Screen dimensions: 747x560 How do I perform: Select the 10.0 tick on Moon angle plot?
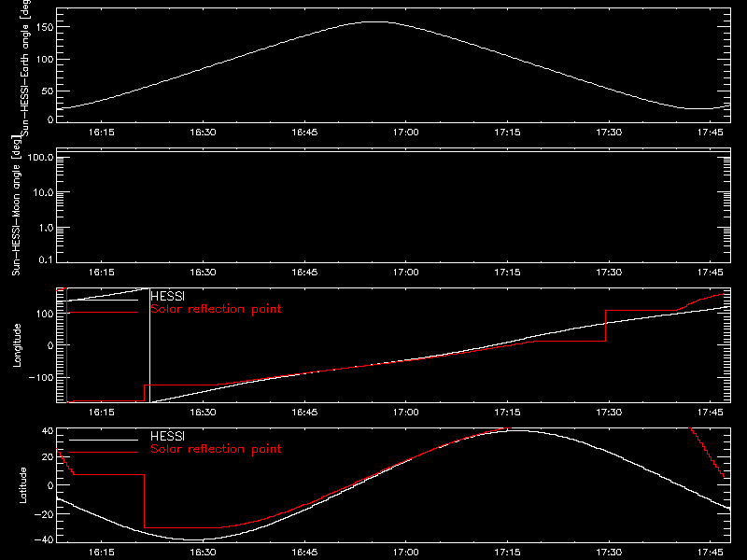(43, 192)
